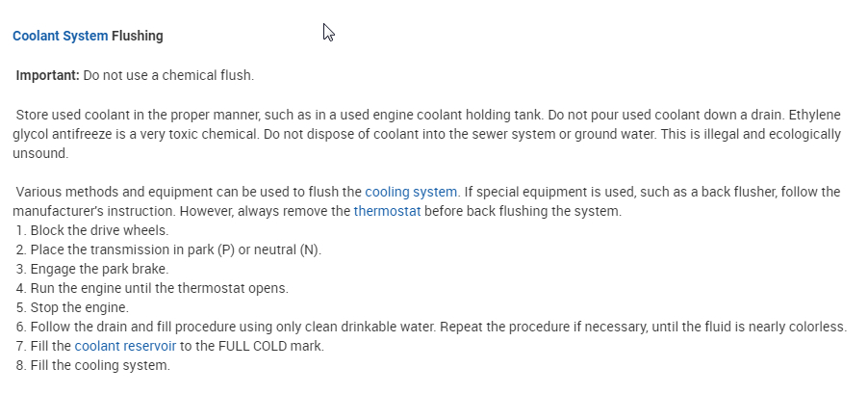Open the Coolant System heading link

pyautogui.click(x=60, y=36)
